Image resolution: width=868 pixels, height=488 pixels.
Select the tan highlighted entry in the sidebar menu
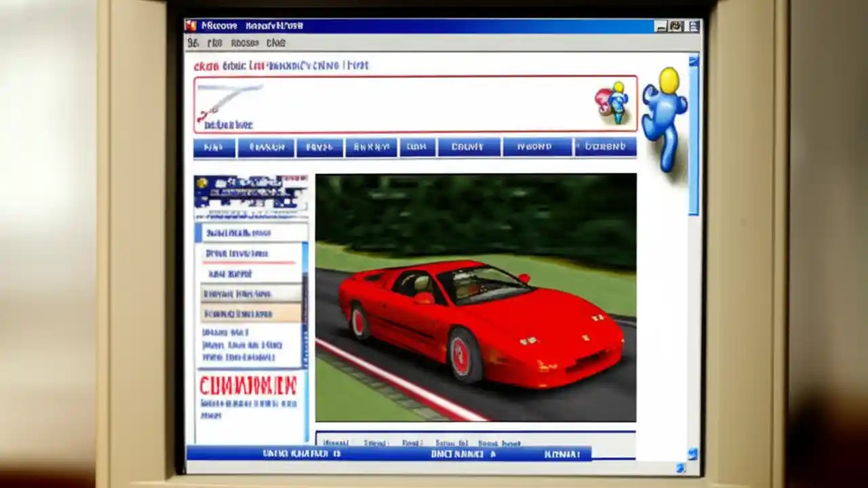click(239, 313)
